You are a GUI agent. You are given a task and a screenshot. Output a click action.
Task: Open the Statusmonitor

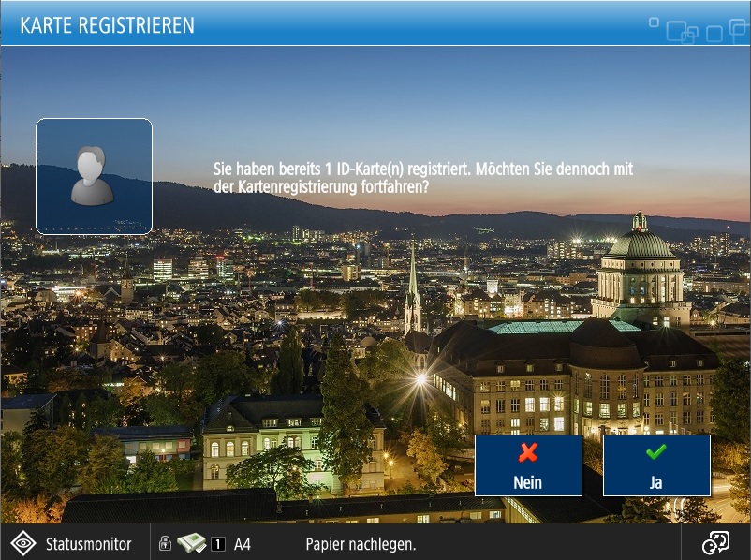tap(88, 544)
